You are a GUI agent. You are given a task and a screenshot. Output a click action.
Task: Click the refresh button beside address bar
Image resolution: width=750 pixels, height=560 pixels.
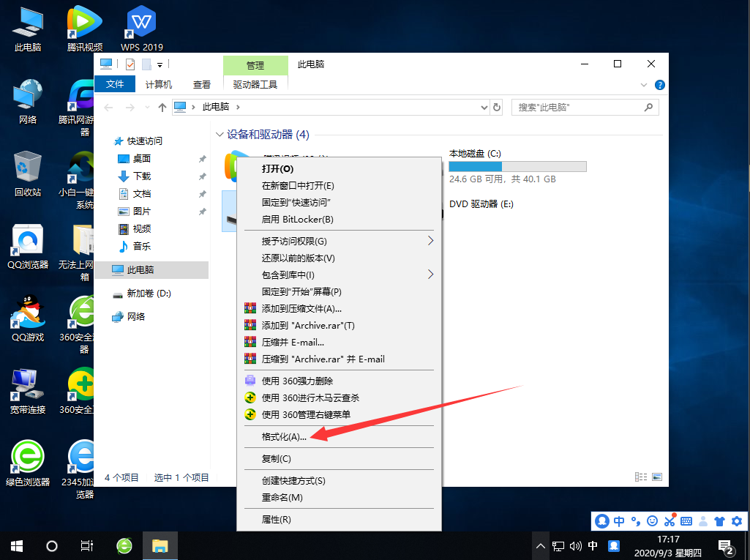tap(497, 107)
